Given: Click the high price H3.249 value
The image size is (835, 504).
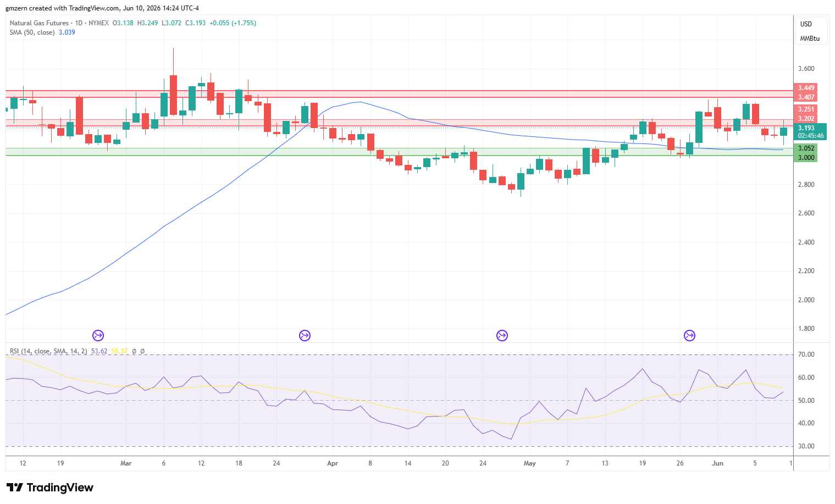Looking at the screenshot, I should 147,23.
